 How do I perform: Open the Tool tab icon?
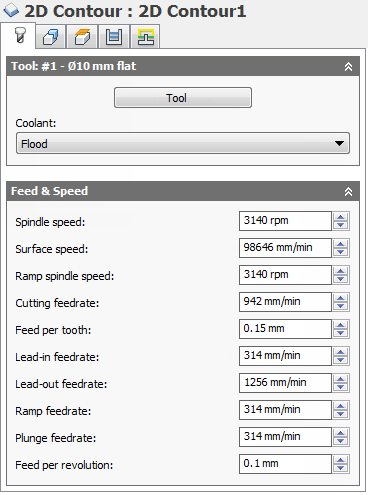point(19,36)
